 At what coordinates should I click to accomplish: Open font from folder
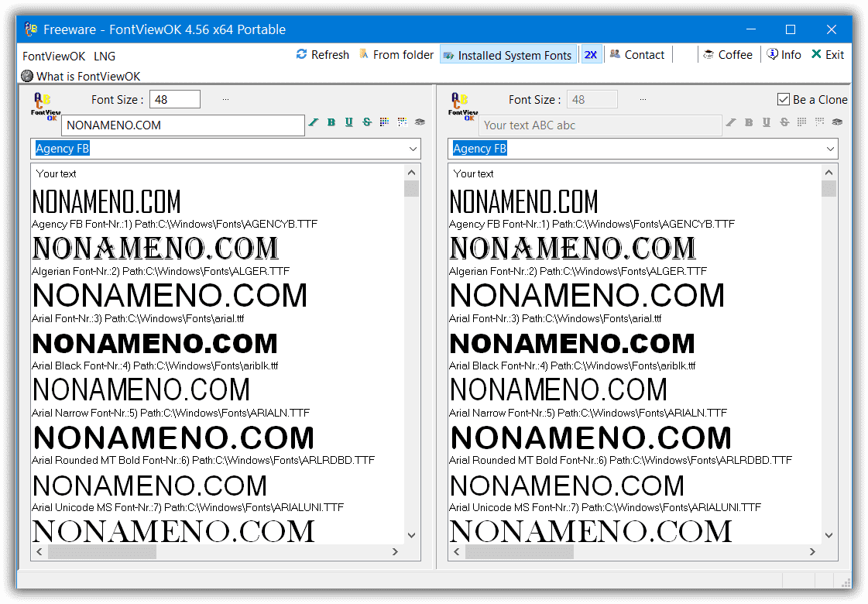pyautogui.click(x=396, y=55)
